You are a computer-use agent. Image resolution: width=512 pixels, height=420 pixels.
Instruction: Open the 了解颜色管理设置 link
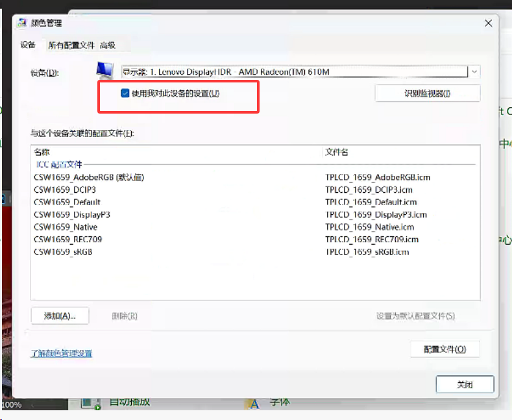click(62, 354)
